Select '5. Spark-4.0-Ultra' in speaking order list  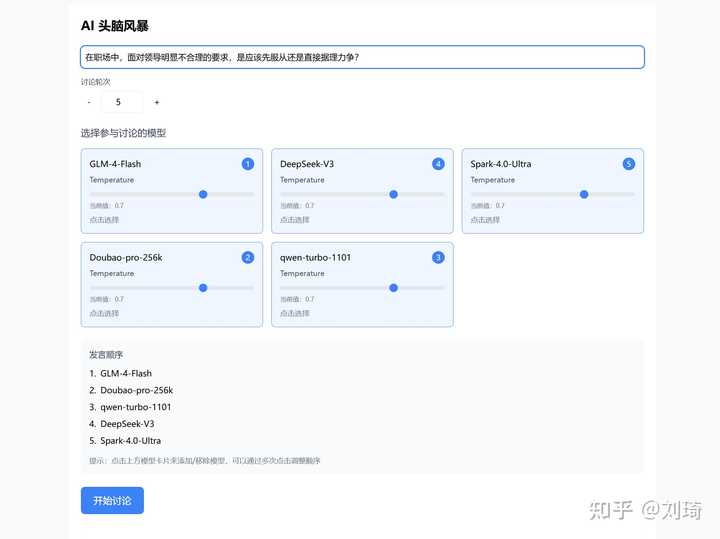coord(125,441)
